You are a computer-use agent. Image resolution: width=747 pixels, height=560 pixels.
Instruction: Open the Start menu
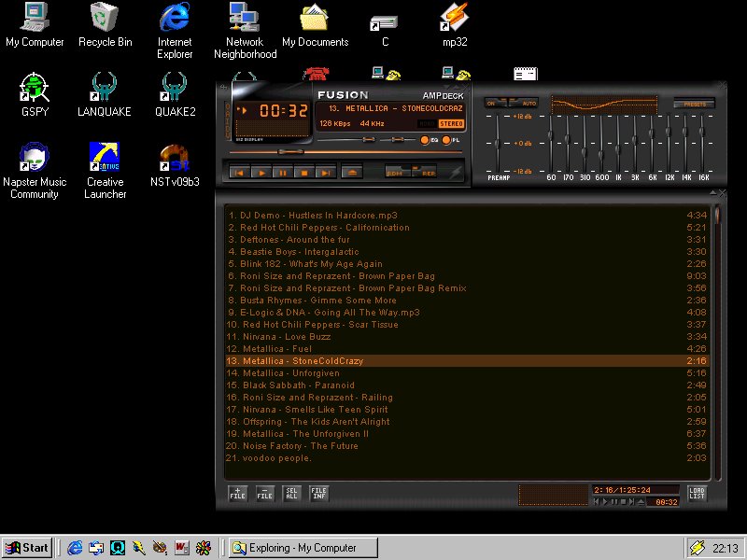pyautogui.click(x=26, y=548)
